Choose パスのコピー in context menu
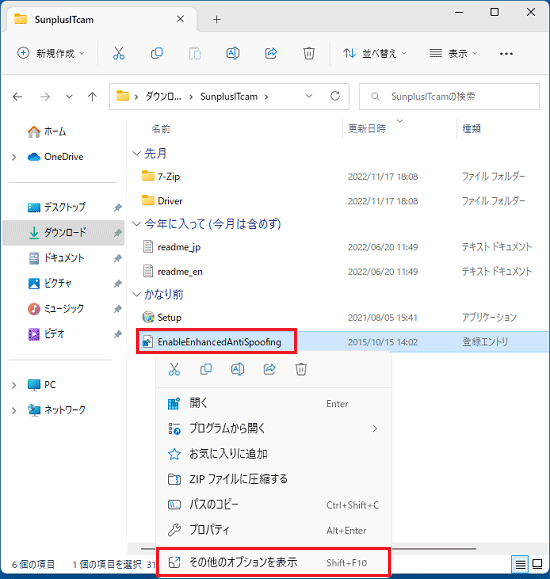This screenshot has height=579, width=550. 273,504
